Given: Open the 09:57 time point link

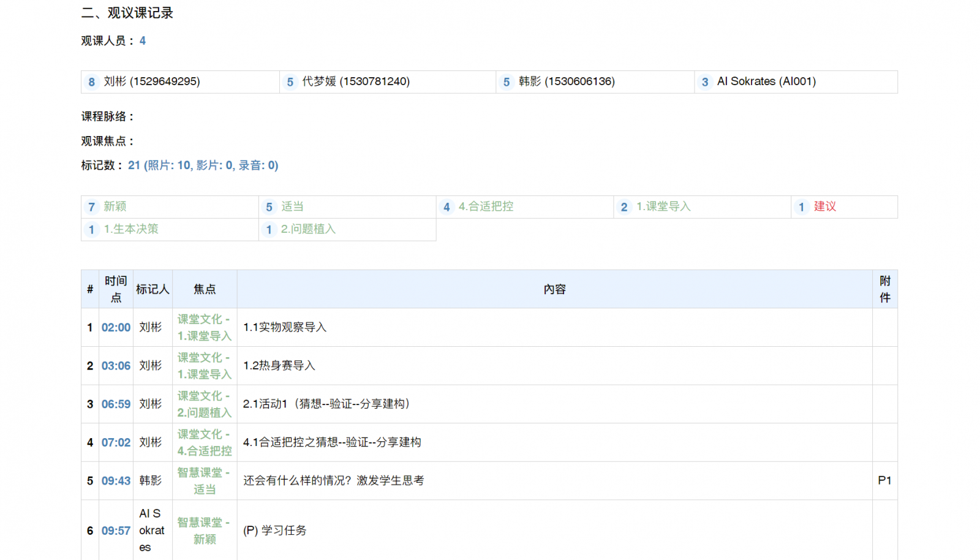Looking at the screenshot, I should 116,531.
